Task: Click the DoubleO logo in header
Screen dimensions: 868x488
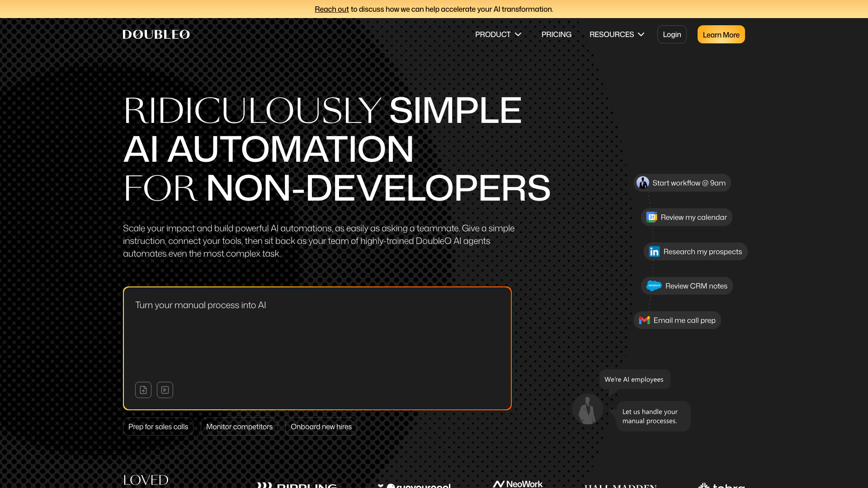Action: click(x=156, y=34)
